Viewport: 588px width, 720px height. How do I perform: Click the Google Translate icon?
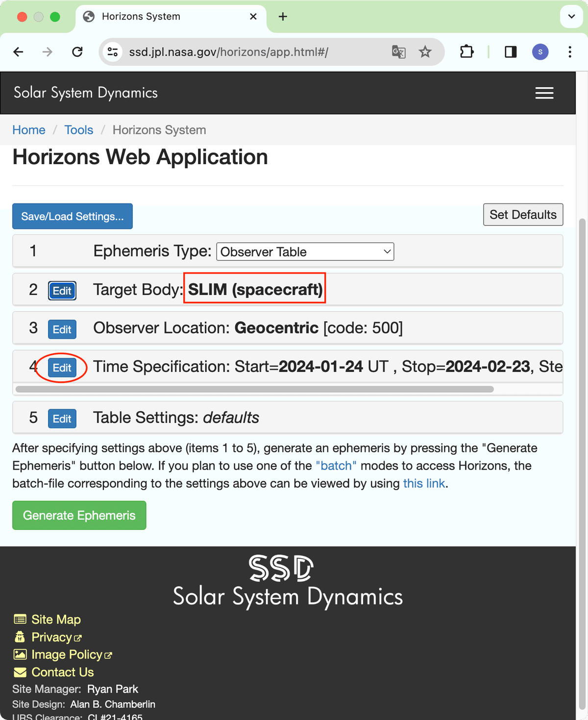tap(399, 52)
